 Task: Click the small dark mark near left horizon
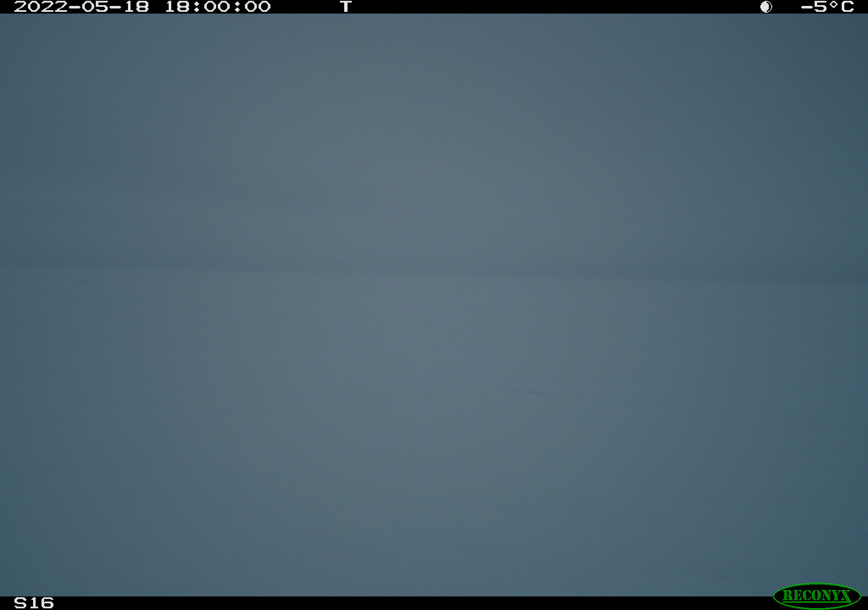(x=81, y=282)
